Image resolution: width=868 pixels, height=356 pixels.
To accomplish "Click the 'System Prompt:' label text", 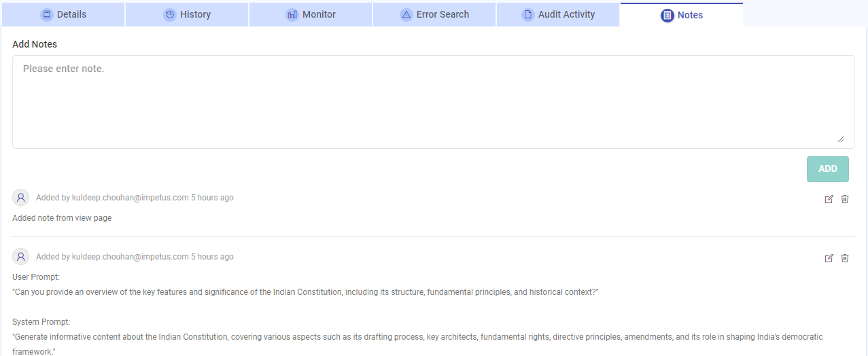I will coord(41,322).
